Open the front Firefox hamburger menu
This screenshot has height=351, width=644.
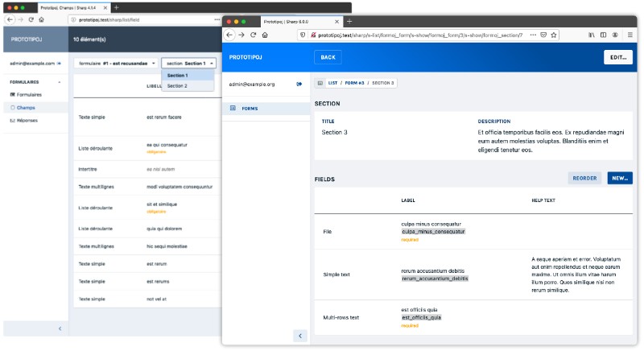coord(628,35)
